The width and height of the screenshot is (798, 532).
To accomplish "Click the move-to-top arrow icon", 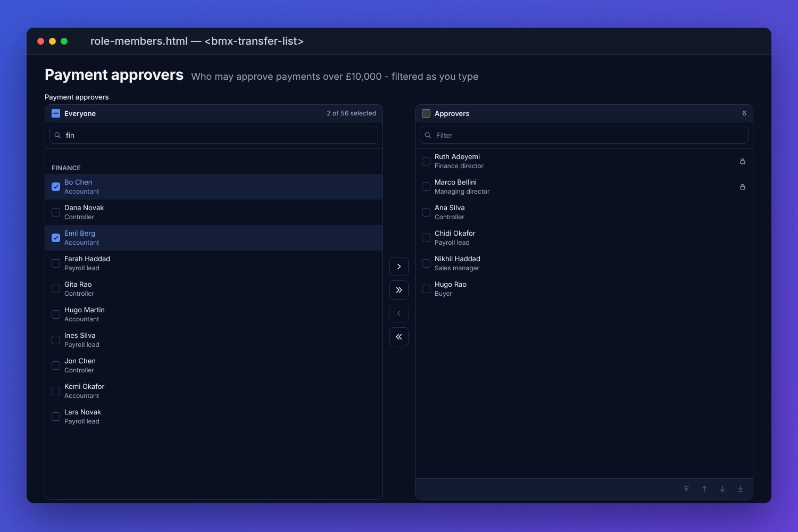I will (x=686, y=489).
